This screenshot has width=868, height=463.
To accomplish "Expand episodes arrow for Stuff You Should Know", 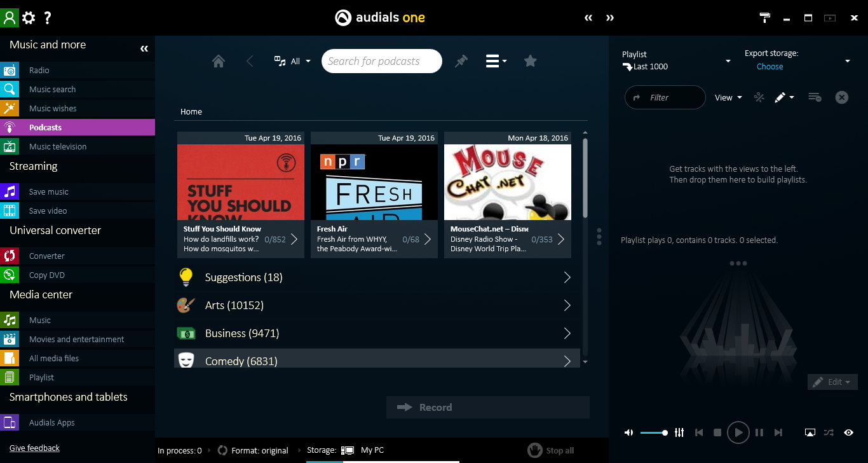I will (294, 239).
